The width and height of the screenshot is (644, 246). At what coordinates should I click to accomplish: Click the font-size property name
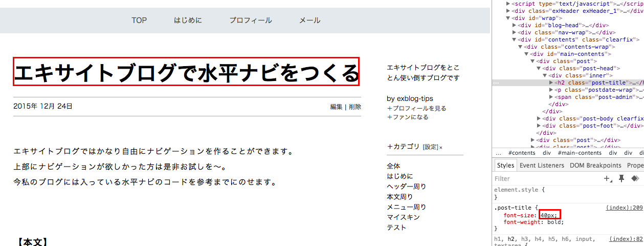(x=520, y=215)
